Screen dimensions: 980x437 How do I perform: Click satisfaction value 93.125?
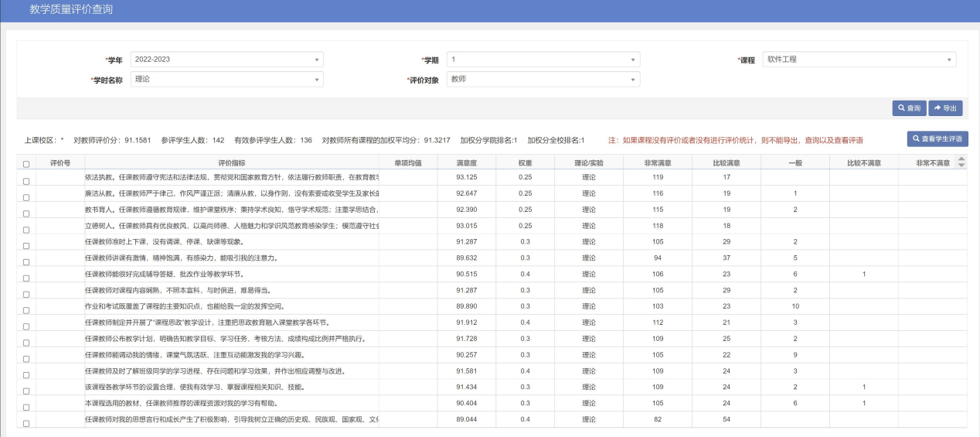(x=466, y=177)
